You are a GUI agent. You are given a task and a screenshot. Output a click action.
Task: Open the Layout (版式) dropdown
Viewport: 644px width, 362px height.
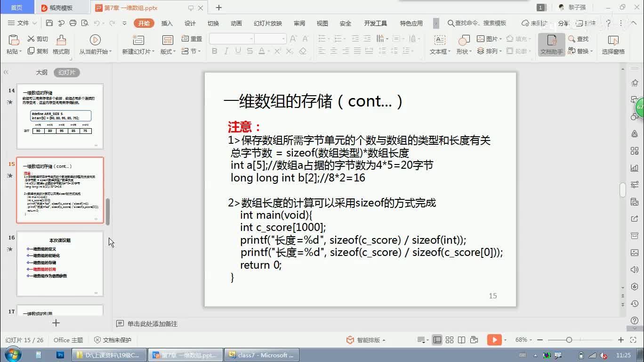click(168, 51)
